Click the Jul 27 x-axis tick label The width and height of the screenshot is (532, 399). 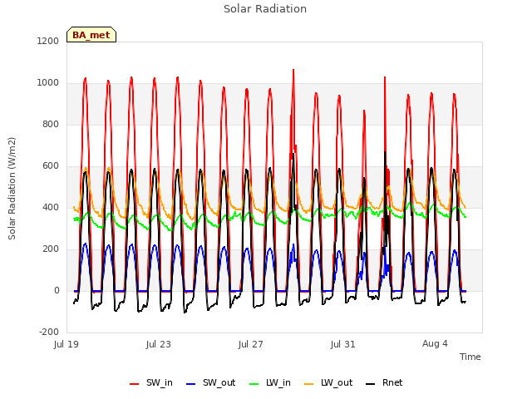(251, 344)
